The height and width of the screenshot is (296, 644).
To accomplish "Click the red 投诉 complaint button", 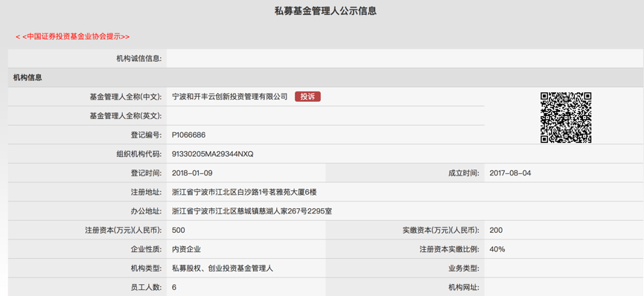I will [307, 97].
